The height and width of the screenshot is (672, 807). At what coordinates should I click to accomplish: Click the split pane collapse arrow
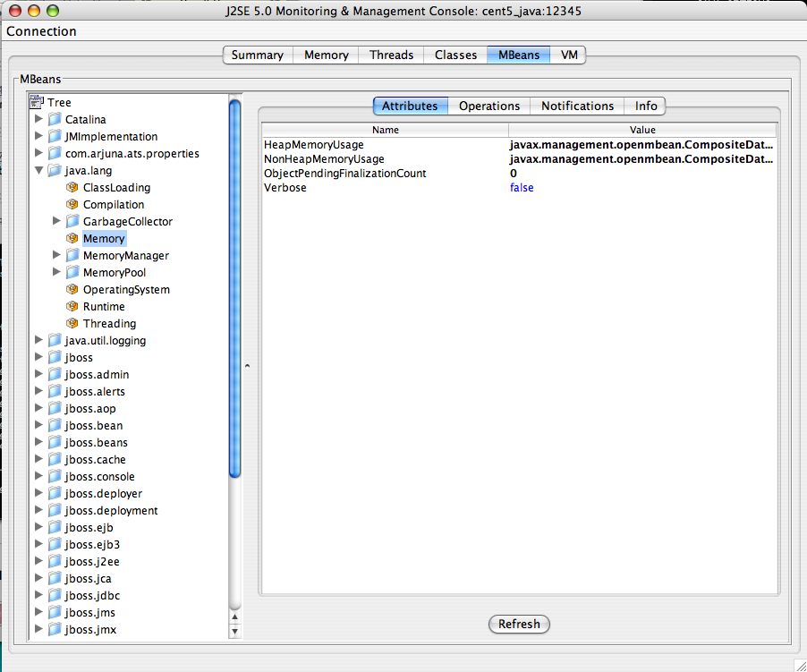(248, 366)
